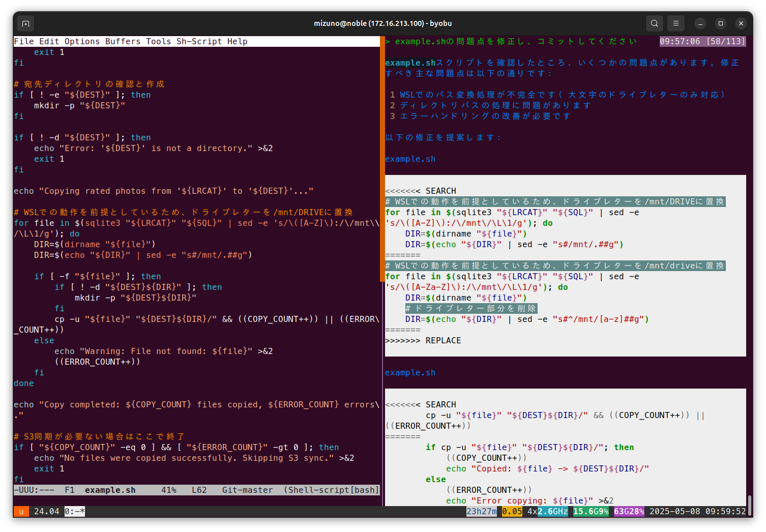Click example.sh buffer name in mode line
This screenshot has width=766, height=532.
coord(110,490)
